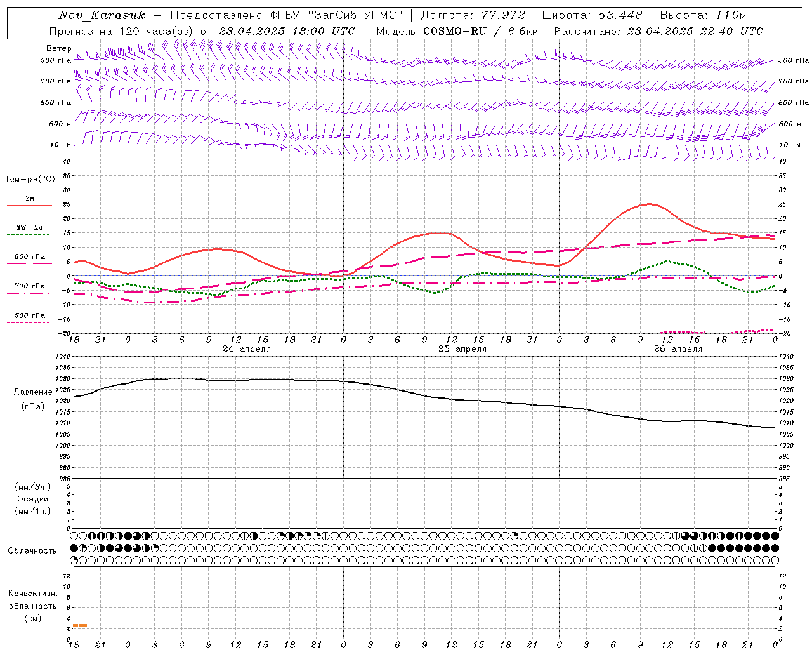The height and width of the screenshot is (650, 812).
Task: Click the Модель COSMO-RU / 6.6км label
Action: pyautogui.click(x=457, y=31)
